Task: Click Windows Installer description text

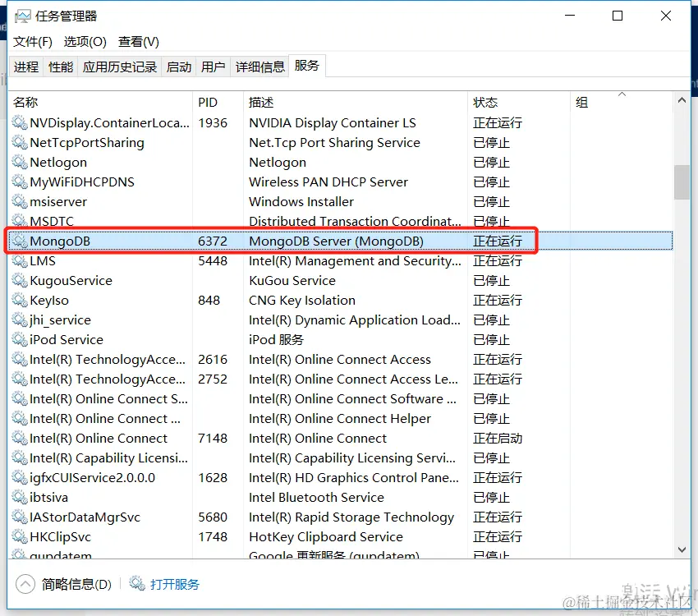Action: pos(301,201)
